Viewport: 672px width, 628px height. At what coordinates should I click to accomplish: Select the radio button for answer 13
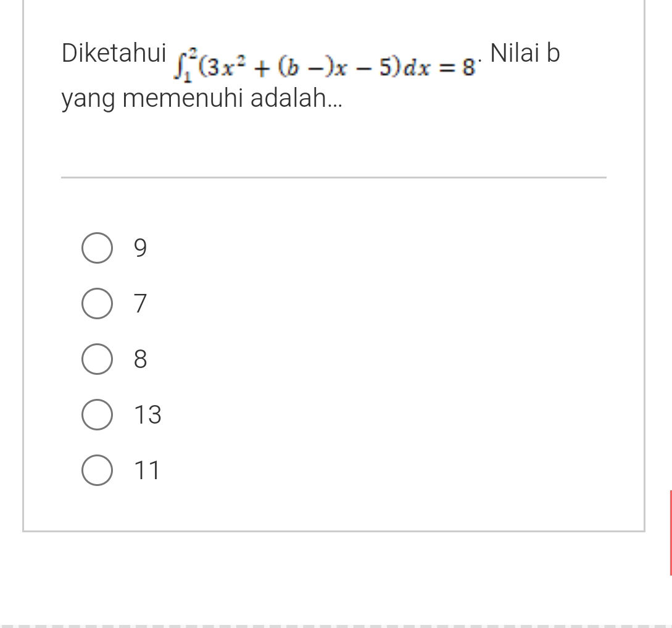click(97, 414)
